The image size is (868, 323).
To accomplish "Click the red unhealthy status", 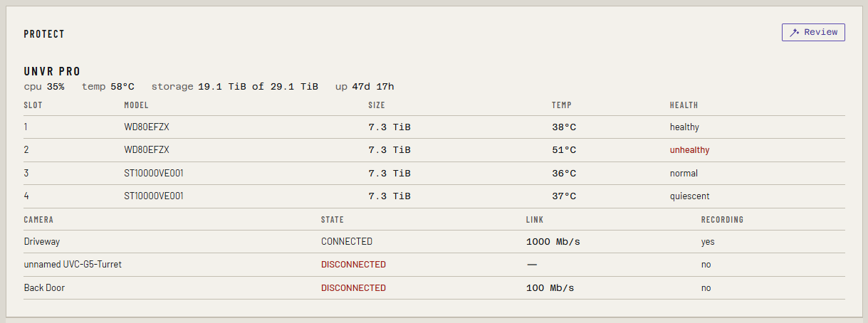I will (690, 150).
